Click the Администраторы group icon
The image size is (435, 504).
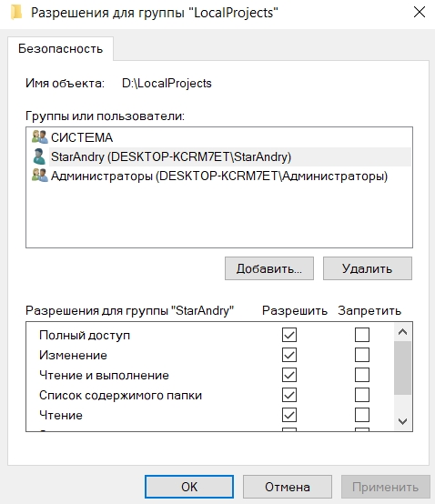(39, 176)
